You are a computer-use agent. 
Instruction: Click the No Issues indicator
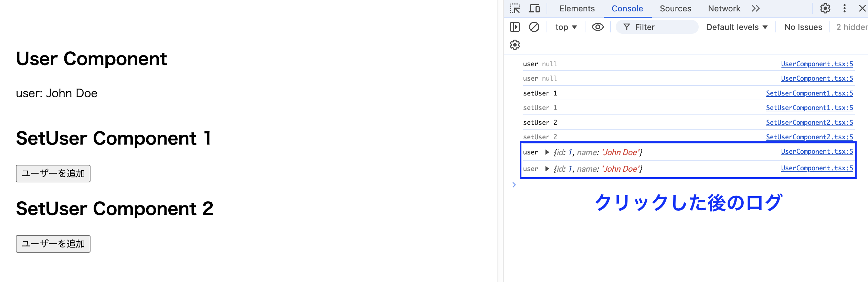click(803, 27)
